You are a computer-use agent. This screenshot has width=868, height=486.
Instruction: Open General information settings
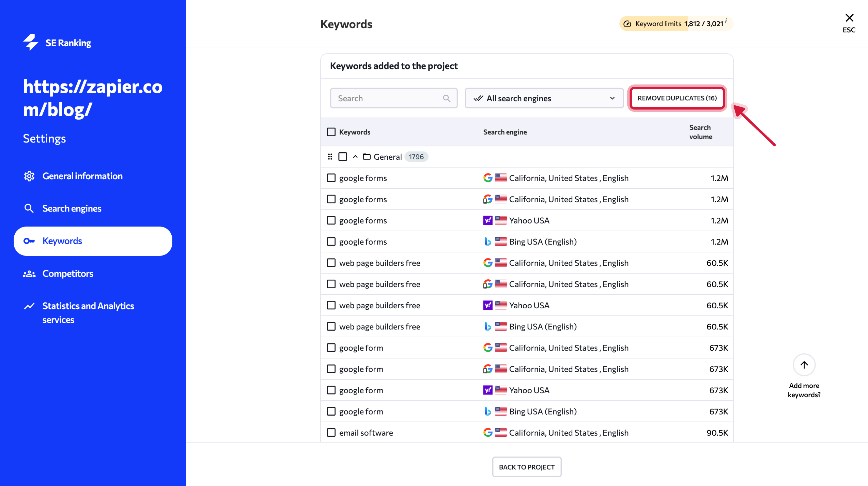82,176
